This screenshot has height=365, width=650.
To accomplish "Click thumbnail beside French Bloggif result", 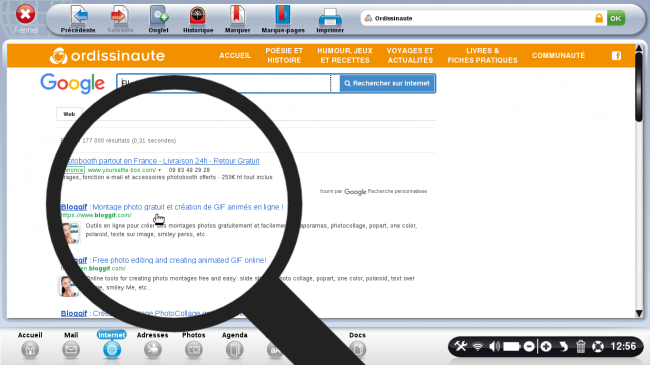I will 70,233.
